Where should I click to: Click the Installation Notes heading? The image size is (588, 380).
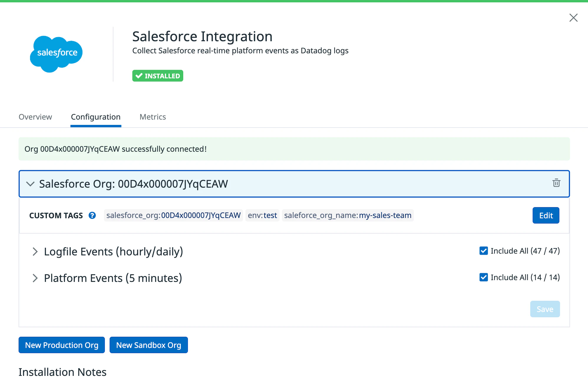tap(62, 372)
